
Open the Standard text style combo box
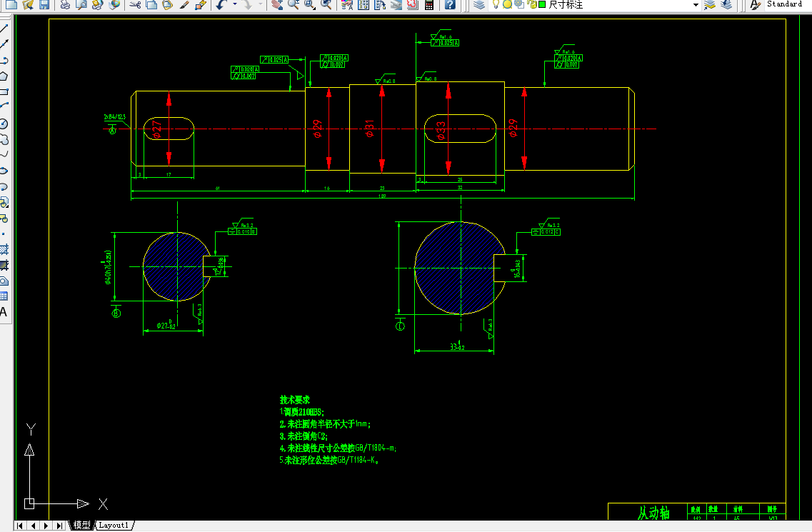(788, 4)
